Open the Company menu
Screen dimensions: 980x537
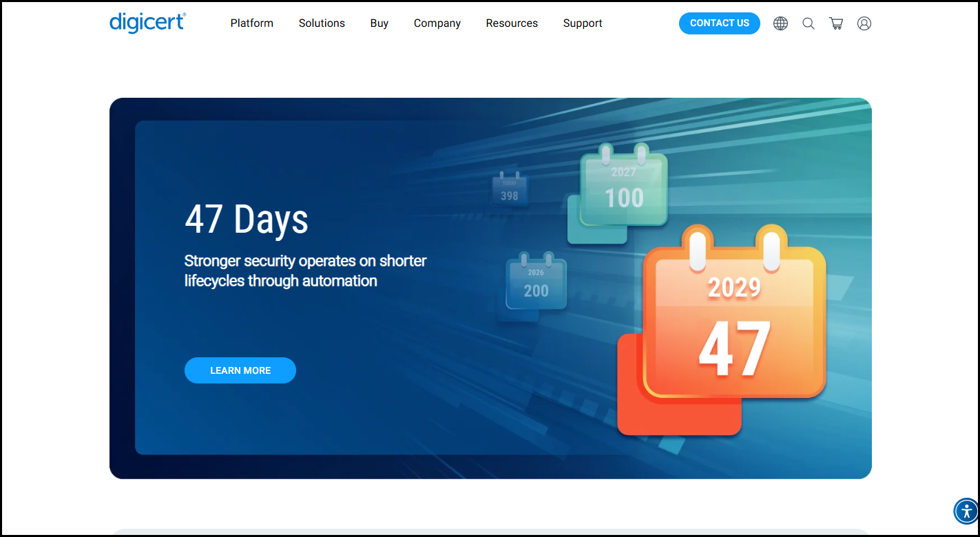pos(437,23)
